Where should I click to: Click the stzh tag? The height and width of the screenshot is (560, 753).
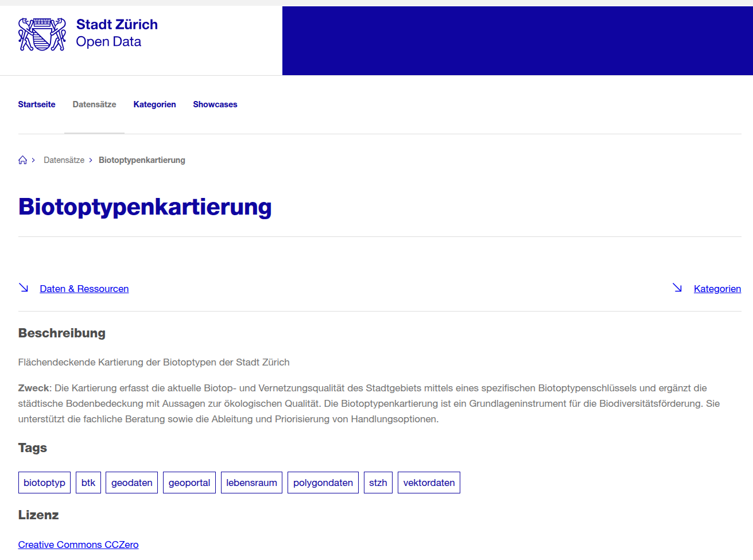[x=378, y=483]
